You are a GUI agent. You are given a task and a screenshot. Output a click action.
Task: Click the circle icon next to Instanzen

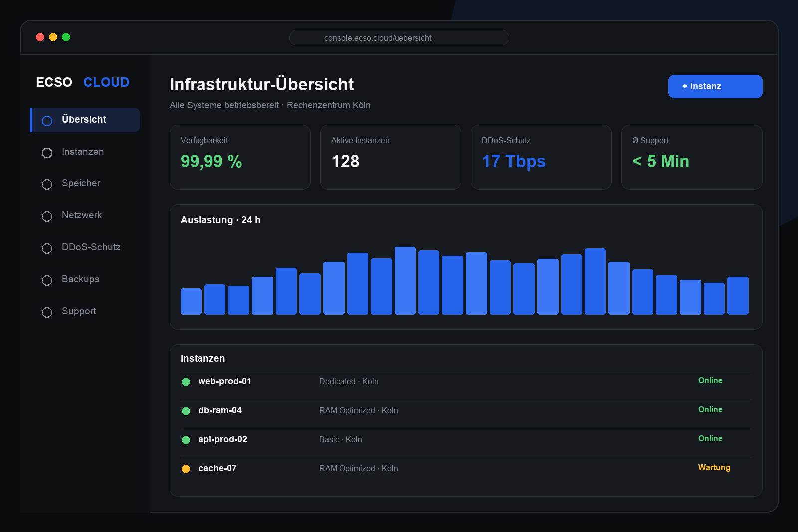tap(47, 153)
